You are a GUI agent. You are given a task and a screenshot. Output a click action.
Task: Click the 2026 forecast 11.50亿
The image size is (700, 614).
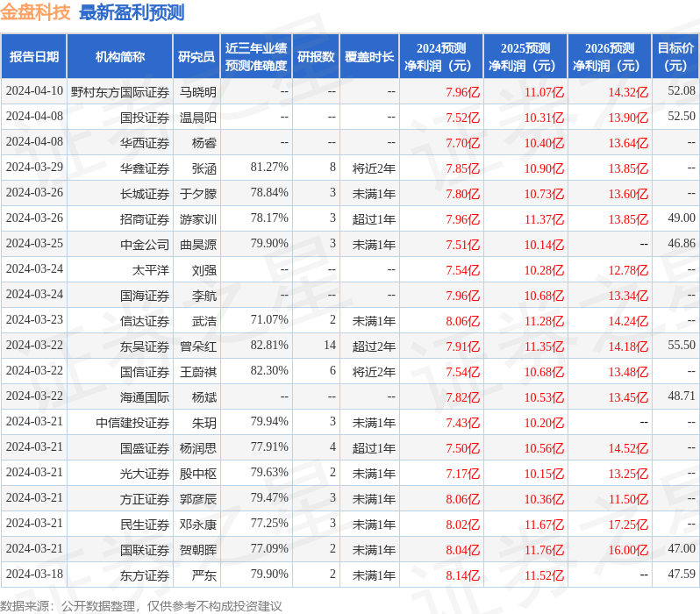[x=629, y=499]
